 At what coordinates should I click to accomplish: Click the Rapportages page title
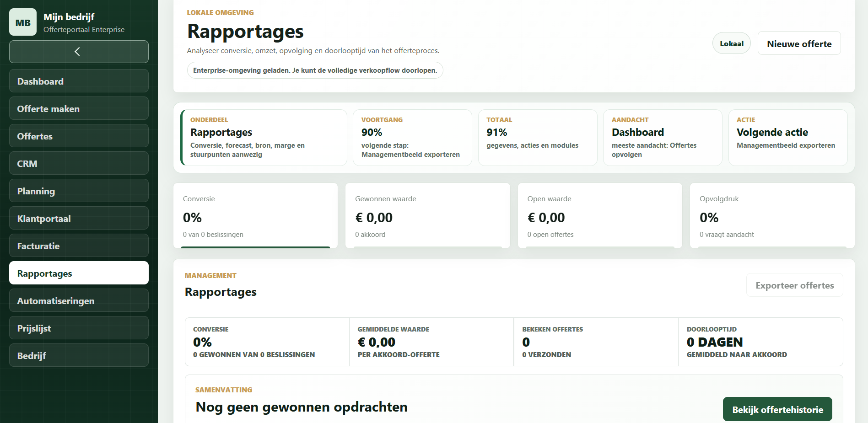tap(245, 32)
